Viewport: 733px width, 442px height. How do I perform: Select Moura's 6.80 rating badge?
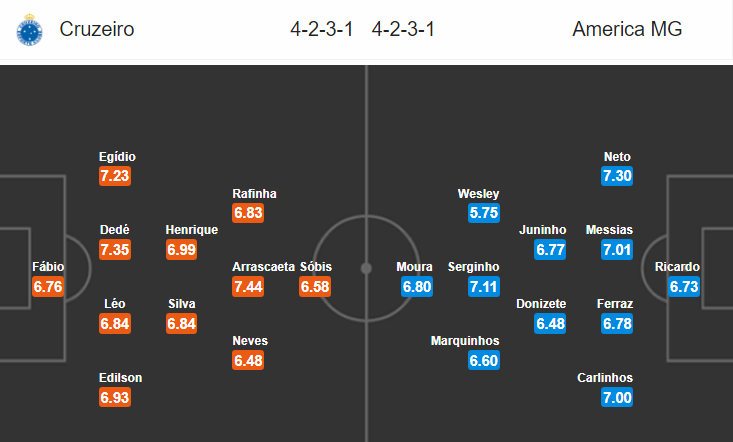(417, 286)
